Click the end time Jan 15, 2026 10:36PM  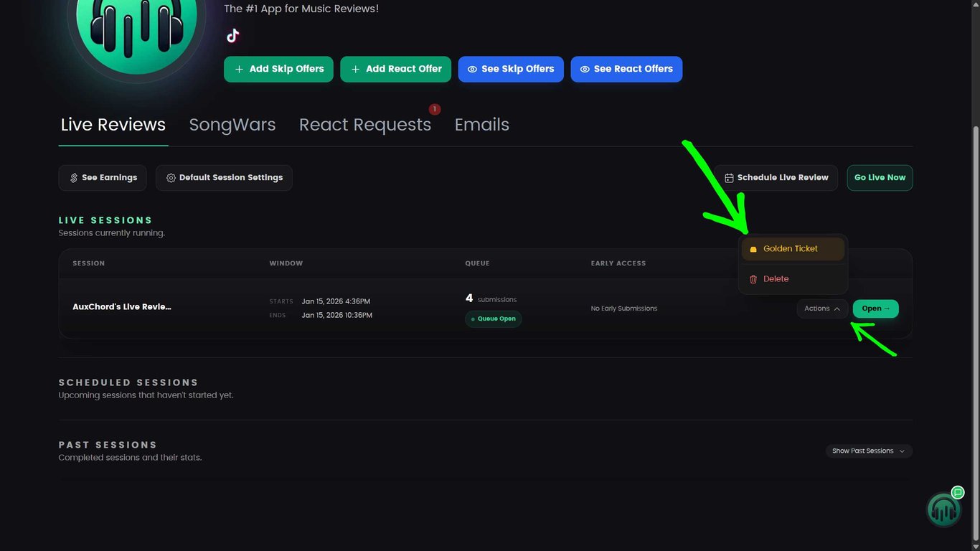(x=337, y=315)
